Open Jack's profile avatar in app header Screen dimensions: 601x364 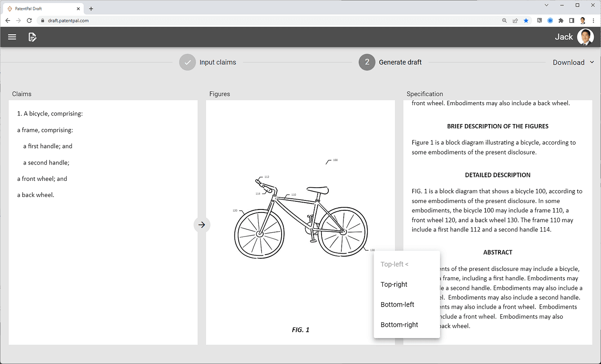point(585,37)
